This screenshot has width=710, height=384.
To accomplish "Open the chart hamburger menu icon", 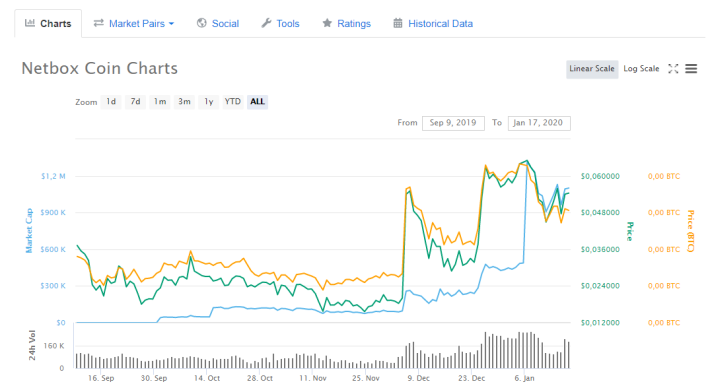I will coord(691,69).
